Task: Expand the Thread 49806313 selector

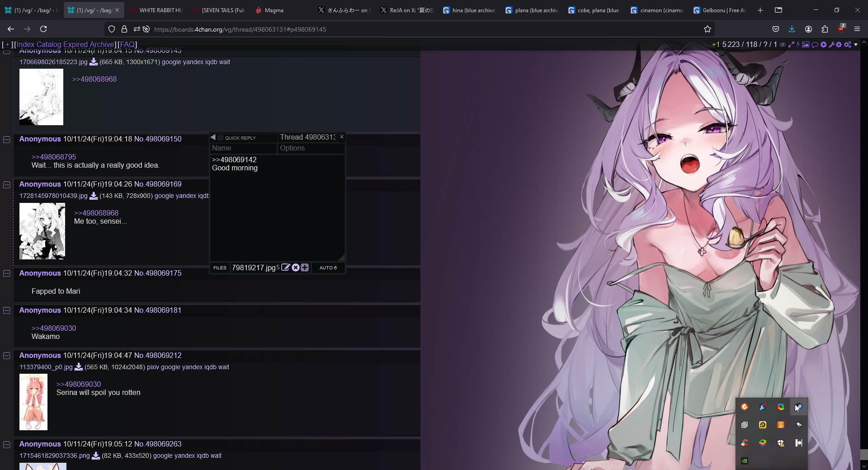Action: 307,137
